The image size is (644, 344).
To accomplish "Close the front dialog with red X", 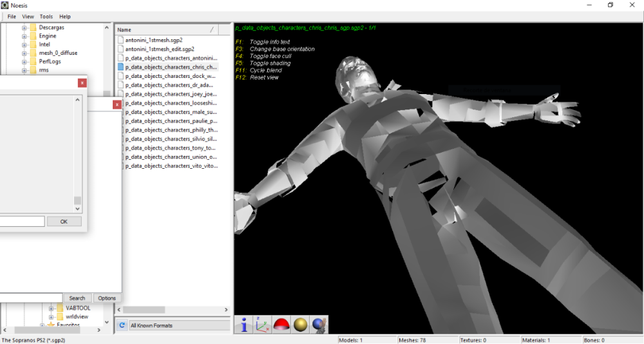I will tap(82, 82).
